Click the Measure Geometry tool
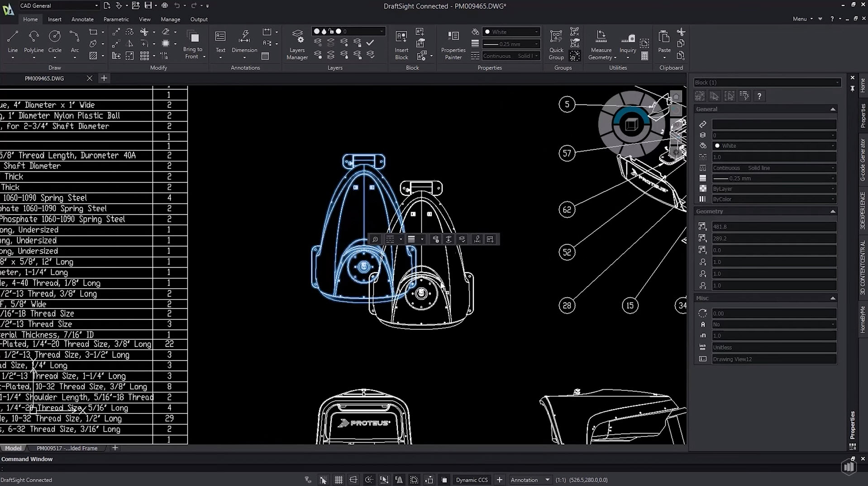 601,44
